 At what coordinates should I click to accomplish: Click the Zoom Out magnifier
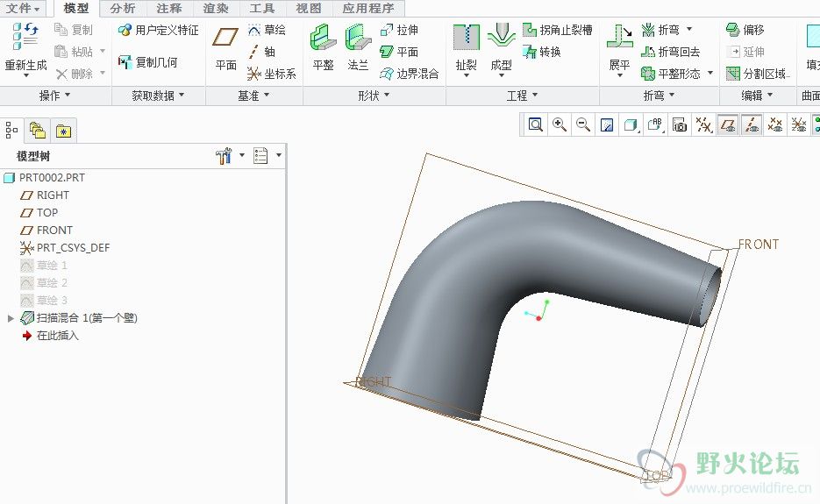pos(583,124)
